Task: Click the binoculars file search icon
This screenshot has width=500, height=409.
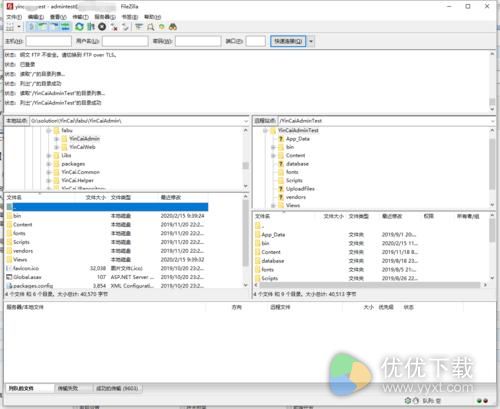Action: [173, 27]
